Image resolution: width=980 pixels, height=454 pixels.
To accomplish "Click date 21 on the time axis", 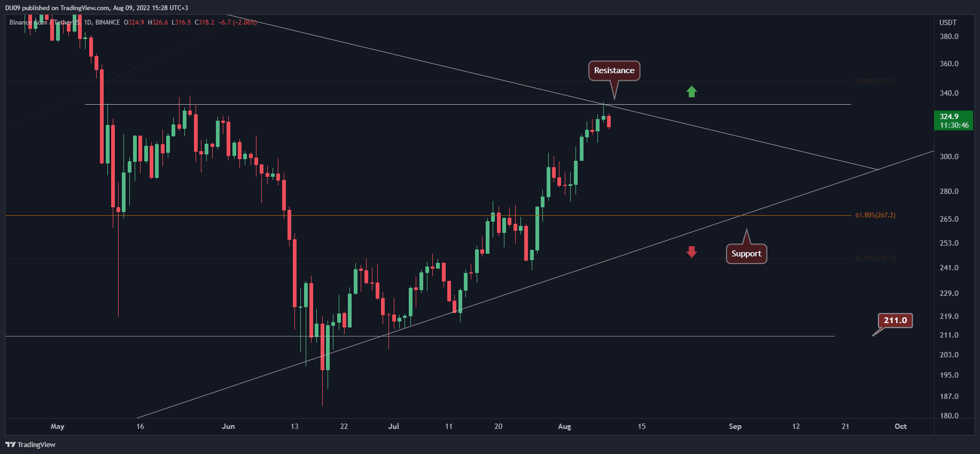I will [845, 426].
